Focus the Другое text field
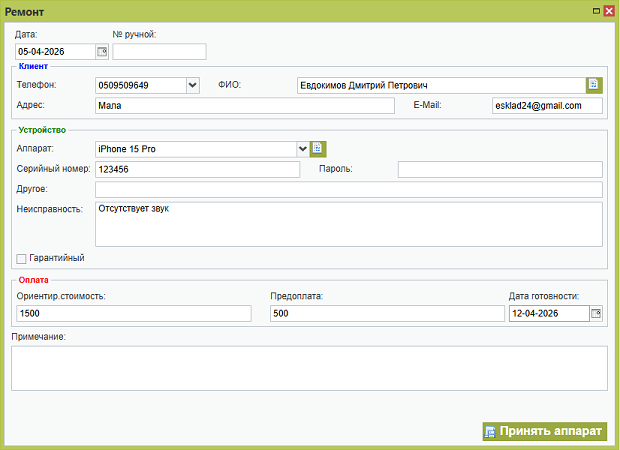 point(348,190)
